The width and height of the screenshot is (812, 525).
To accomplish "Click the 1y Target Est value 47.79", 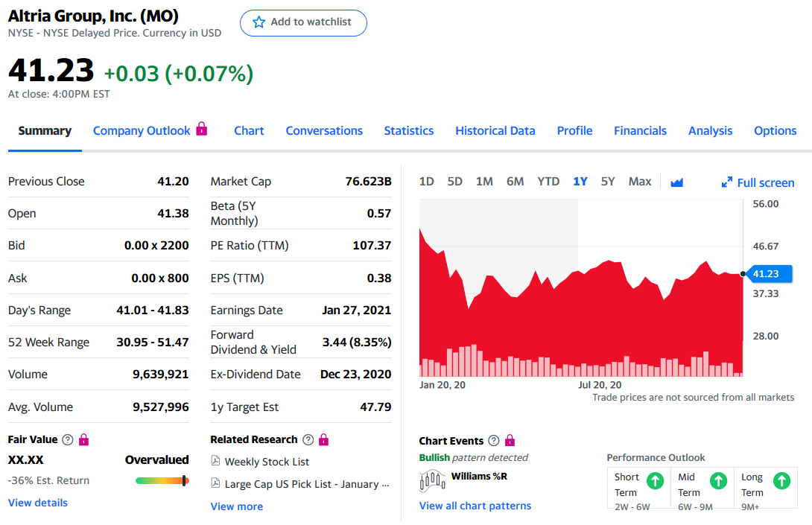I will point(375,407).
